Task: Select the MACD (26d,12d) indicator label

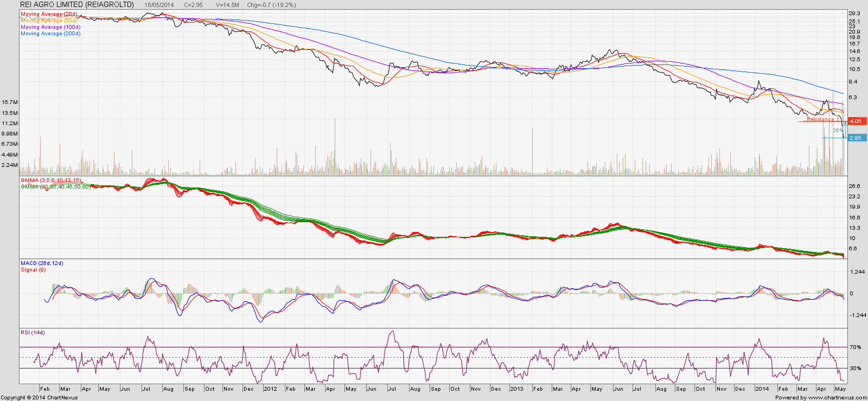Action: pos(42,263)
